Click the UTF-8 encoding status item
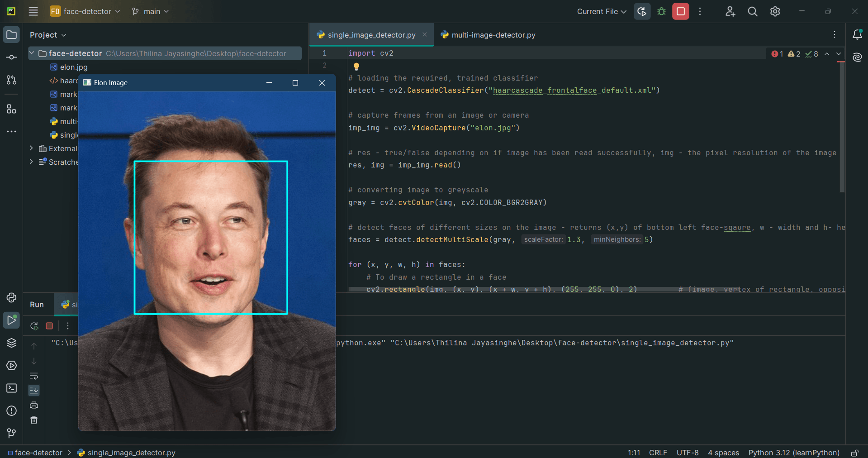868x458 pixels. click(687, 453)
